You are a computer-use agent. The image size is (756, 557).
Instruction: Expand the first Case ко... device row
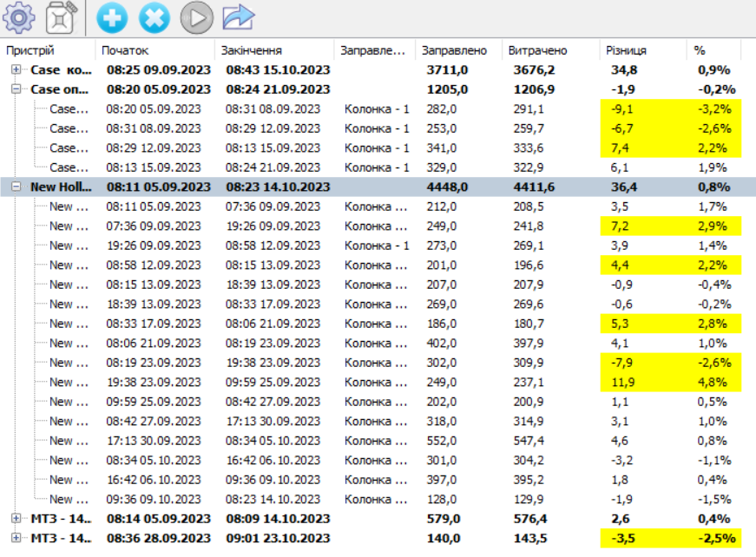point(16,69)
